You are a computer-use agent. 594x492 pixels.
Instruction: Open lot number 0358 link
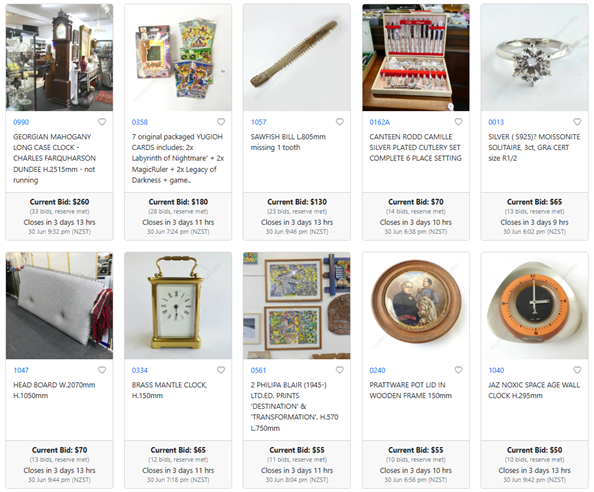click(x=140, y=122)
